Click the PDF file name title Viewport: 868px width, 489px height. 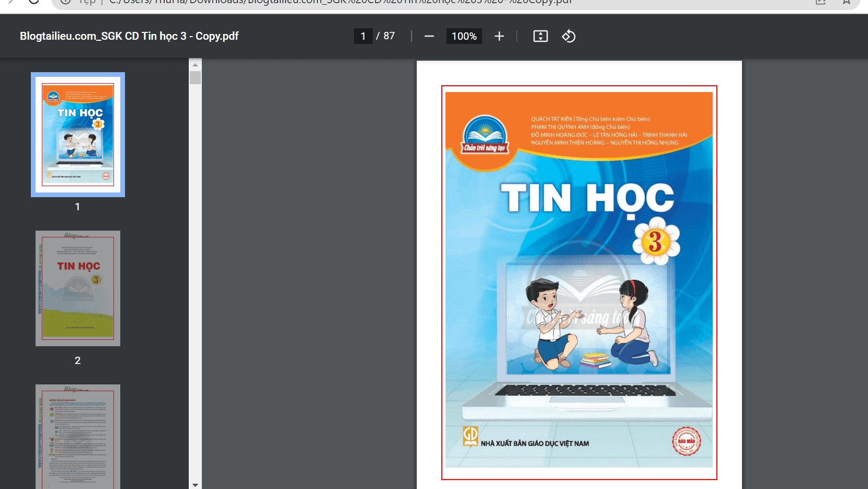pyautogui.click(x=129, y=36)
